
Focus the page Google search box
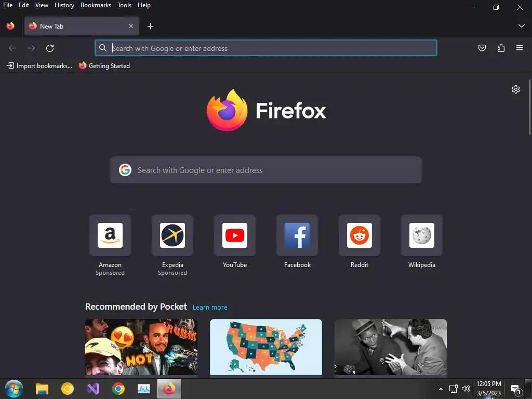(x=265, y=170)
